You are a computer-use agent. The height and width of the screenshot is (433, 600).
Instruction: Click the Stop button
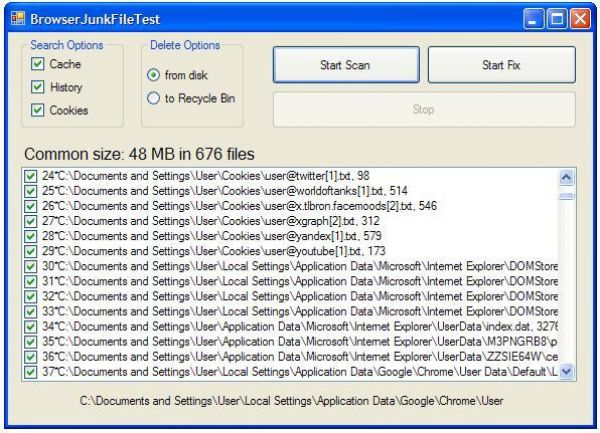click(424, 110)
